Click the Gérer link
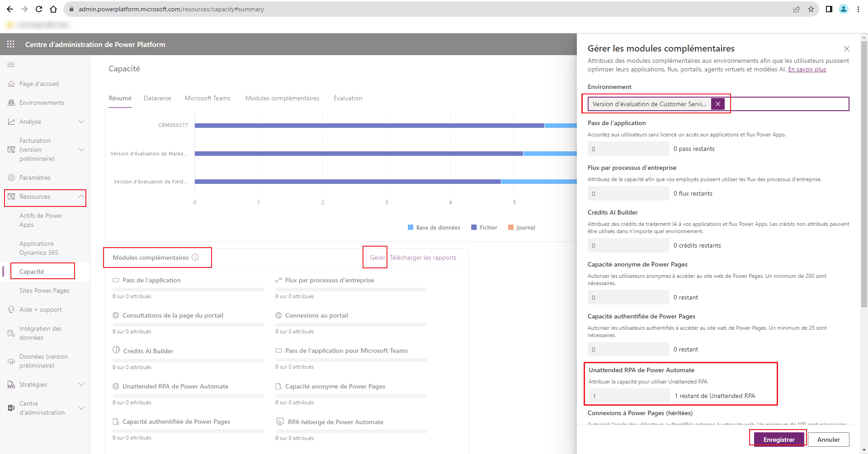Viewport: 868px width, 454px height. 377,257
